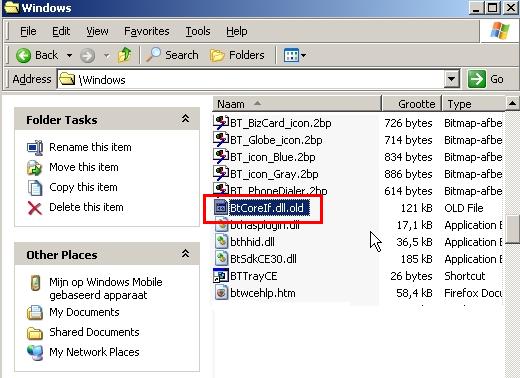
Task: Click the 121 kB size cell
Action: pyautogui.click(x=416, y=208)
